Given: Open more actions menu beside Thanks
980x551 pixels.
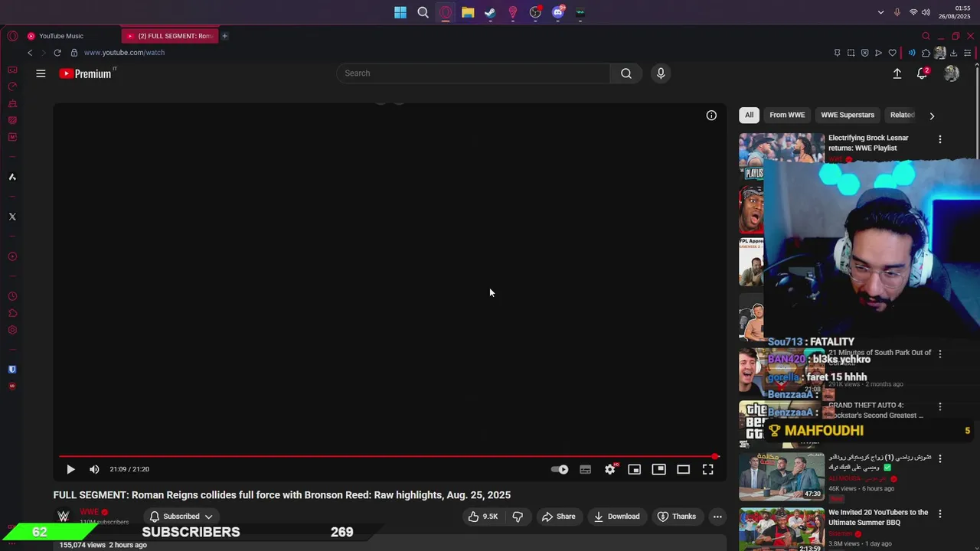Looking at the screenshot, I should click(717, 517).
